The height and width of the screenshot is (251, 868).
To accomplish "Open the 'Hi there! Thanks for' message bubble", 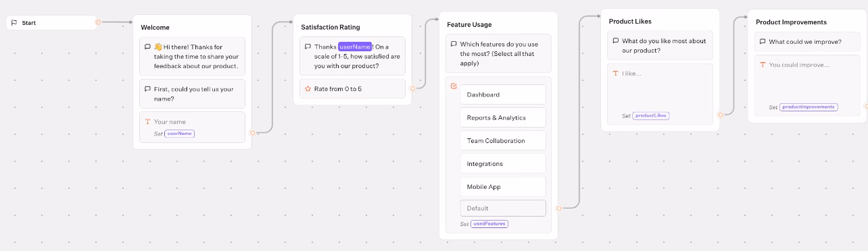I will [192, 57].
